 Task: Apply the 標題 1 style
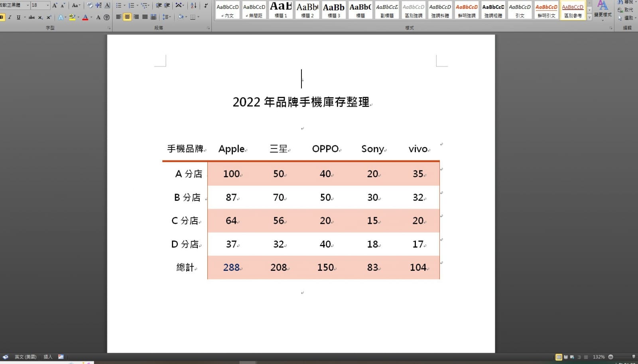click(281, 10)
